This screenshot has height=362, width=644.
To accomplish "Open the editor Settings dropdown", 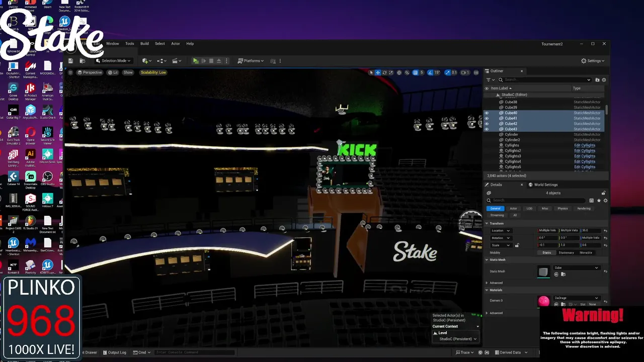I will click(x=593, y=61).
